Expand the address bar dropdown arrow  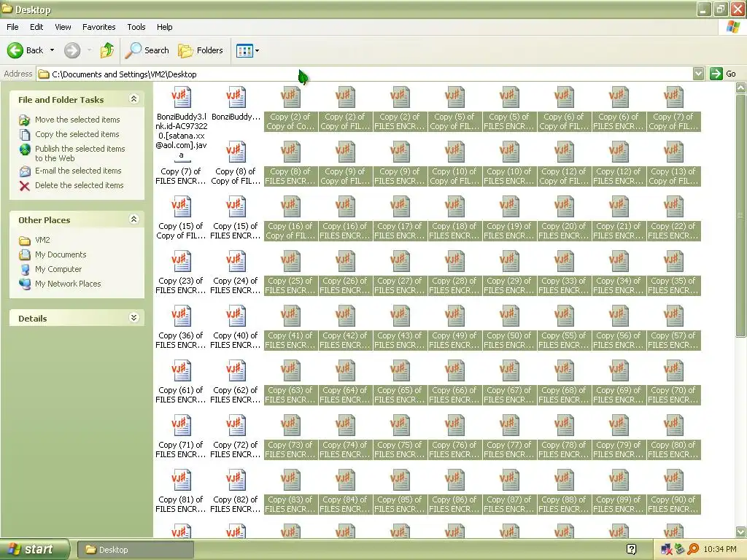[x=698, y=74]
